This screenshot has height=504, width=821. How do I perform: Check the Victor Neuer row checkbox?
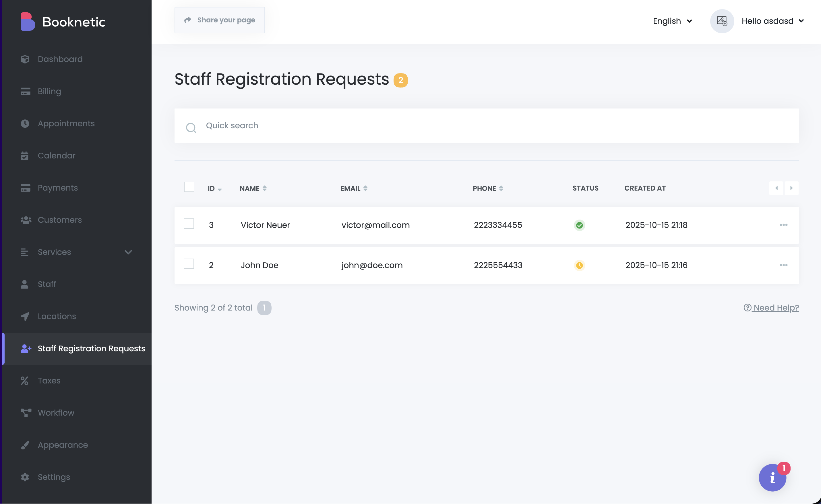pyautogui.click(x=189, y=224)
